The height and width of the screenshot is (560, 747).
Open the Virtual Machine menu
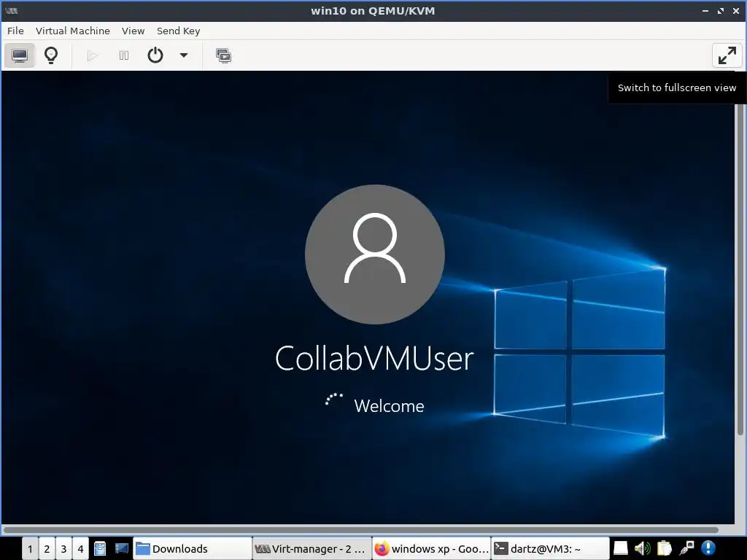pos(73,31)
